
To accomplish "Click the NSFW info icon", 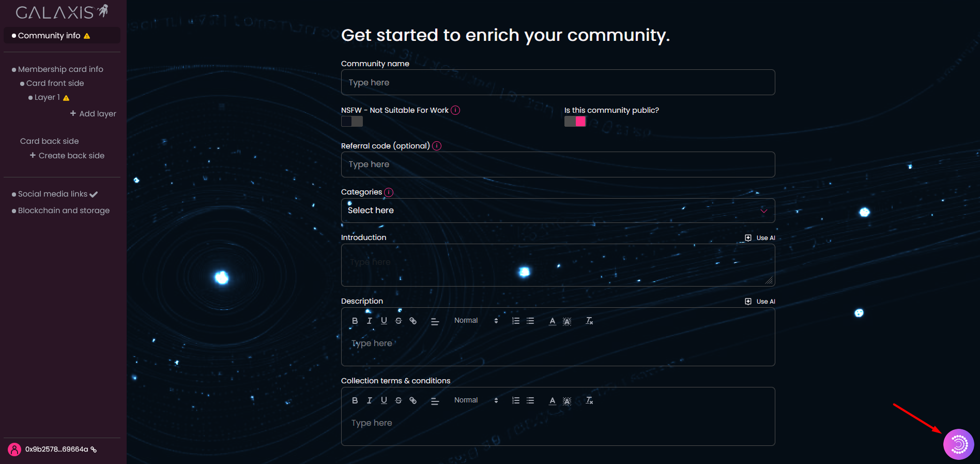I will pyautogui.click(x=455, y=110).
